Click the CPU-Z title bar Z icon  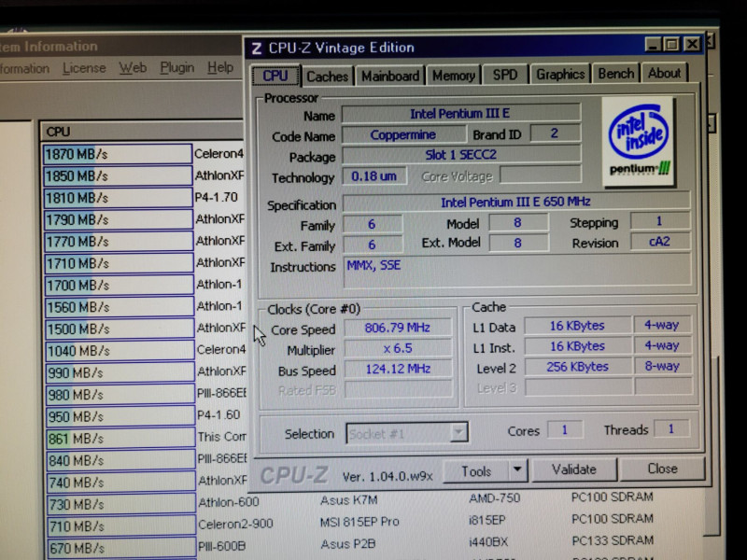click(256, 49)
